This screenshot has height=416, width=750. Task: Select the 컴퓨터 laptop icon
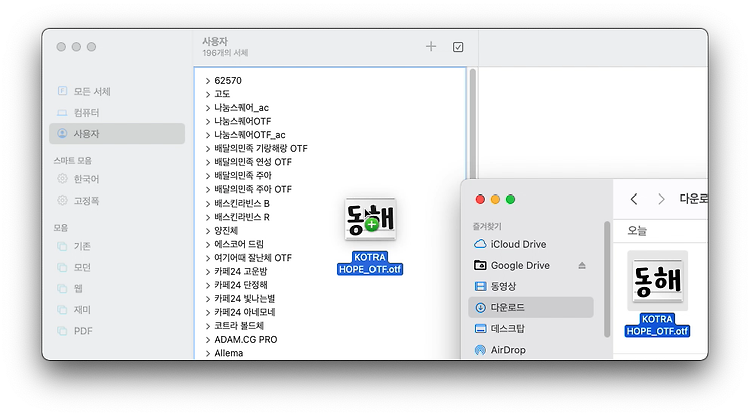pyautogui.click(x=62, y=112)
